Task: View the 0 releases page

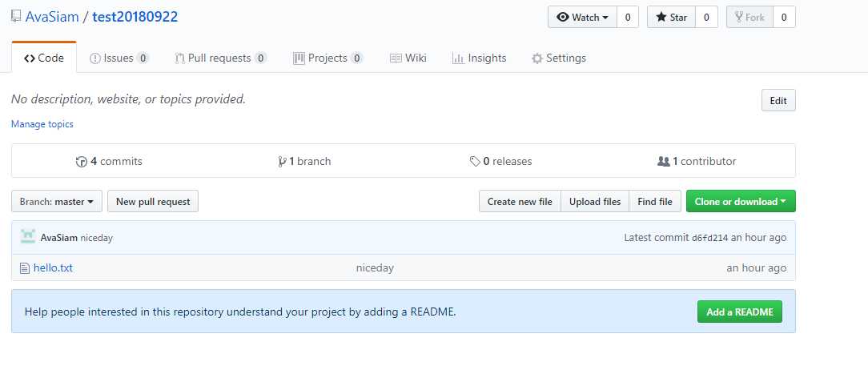Action: pos(500,161)
